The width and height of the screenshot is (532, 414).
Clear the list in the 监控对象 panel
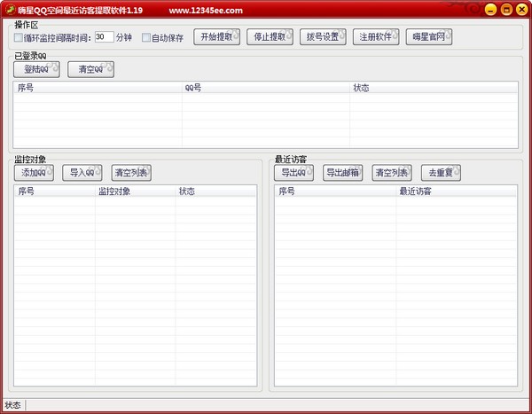(131, 172)
